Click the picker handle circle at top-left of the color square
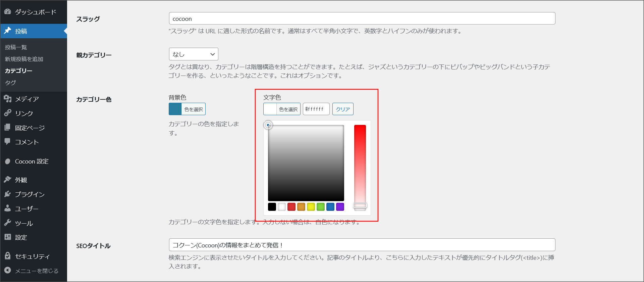This screenshot has height=282, width=644. tap(268, 125)
